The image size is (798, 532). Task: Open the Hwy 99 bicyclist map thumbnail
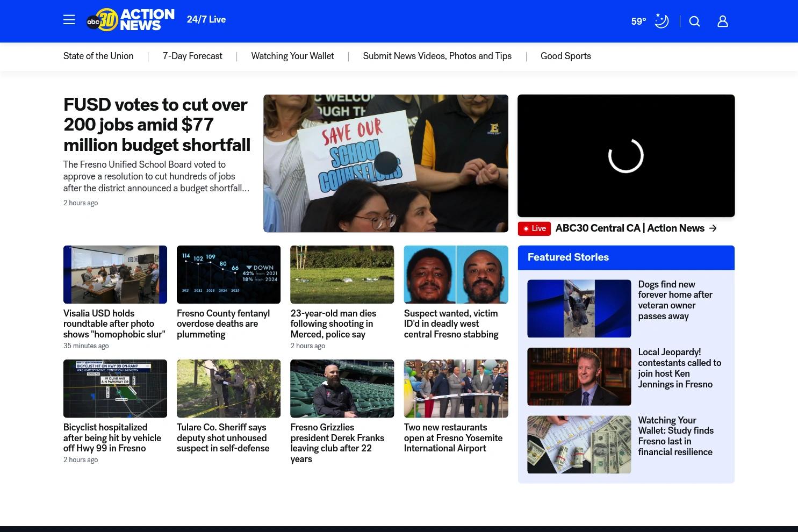[x=115, y=389]
